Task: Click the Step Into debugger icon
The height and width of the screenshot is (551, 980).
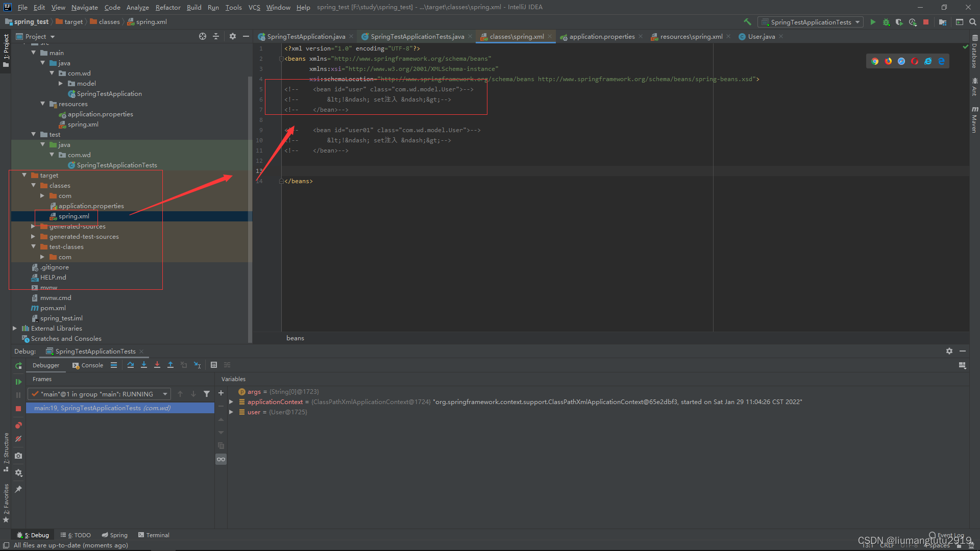Action: (144, 365)
